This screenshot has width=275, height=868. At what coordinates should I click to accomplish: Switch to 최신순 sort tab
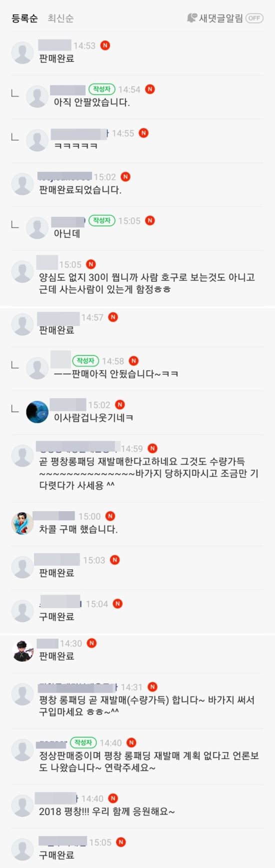60,18
